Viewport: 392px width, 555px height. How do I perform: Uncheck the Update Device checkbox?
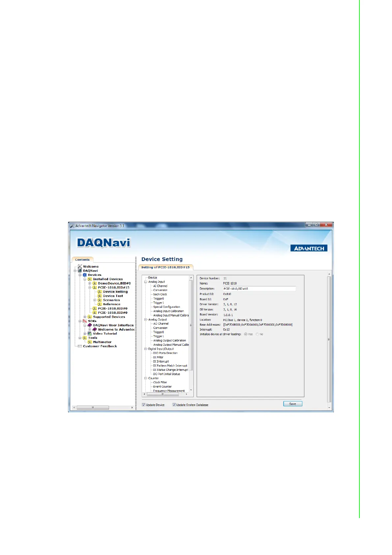pyautogui.click(x=144, y=405)
